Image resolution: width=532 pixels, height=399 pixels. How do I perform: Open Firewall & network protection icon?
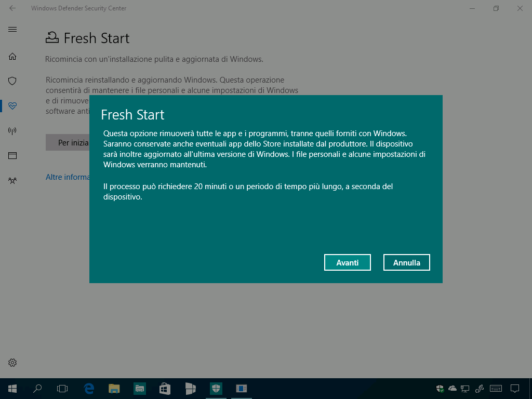[12, 130]
